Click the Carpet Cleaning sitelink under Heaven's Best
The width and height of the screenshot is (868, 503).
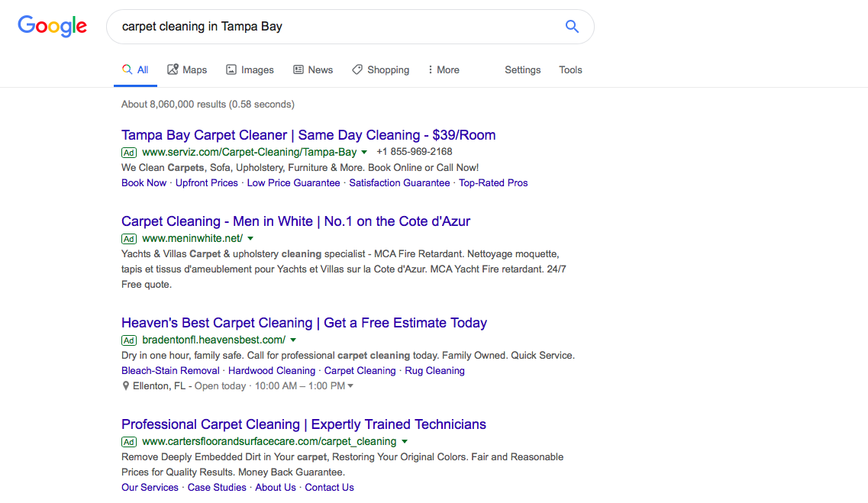pos(360,371)
